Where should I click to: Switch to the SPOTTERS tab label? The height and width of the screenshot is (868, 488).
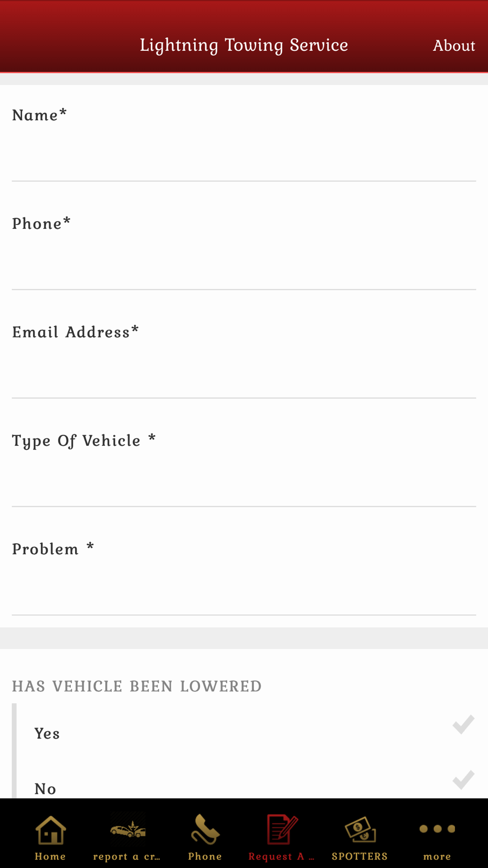pyautogui.click(x=360, y=856)
